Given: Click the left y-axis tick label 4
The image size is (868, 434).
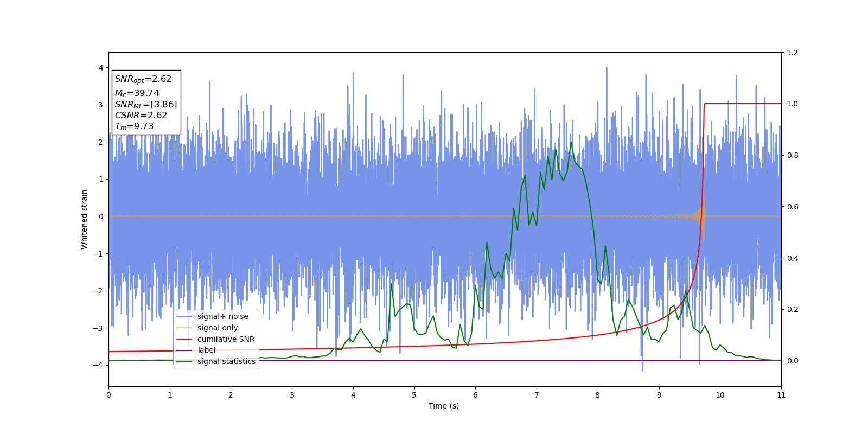Looking at the screenshot, I should pyautogui.click(x=101, y=68).
